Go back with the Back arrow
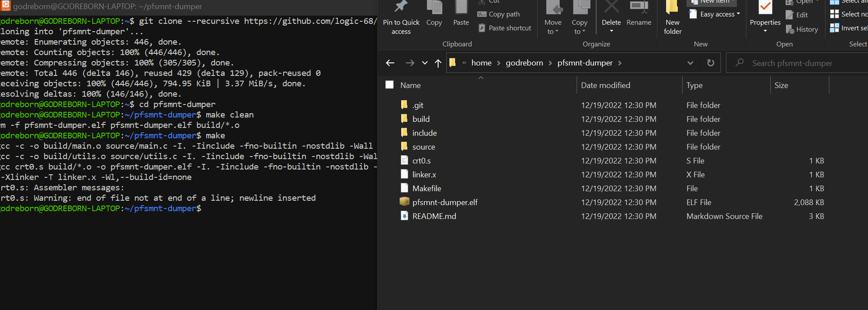This screenshot has width=868, height=310. 390,63
